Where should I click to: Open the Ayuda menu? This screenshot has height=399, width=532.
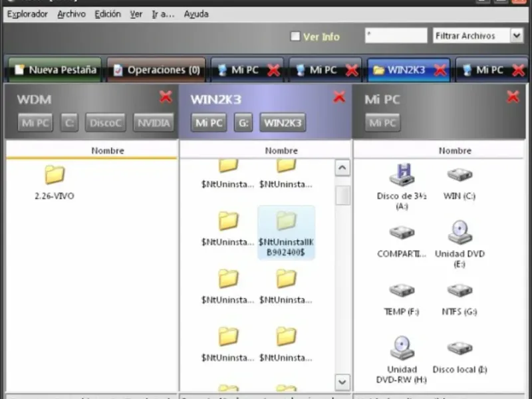click(x=196, y=14)
